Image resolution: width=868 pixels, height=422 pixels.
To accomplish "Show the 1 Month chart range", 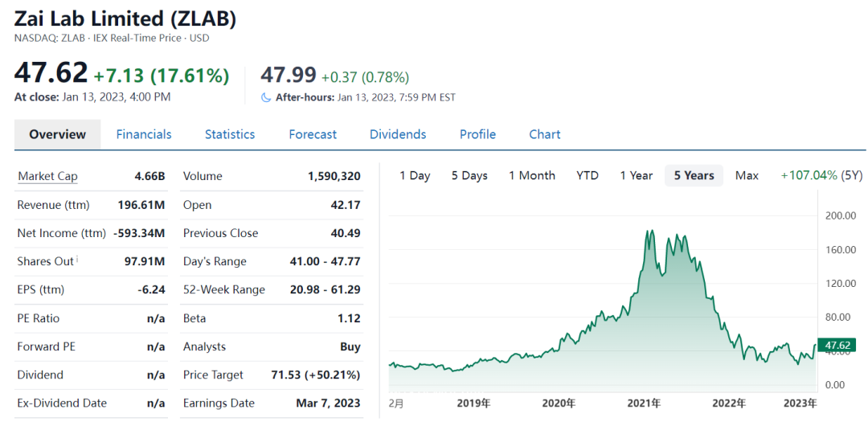I will [x=532, y=175].
